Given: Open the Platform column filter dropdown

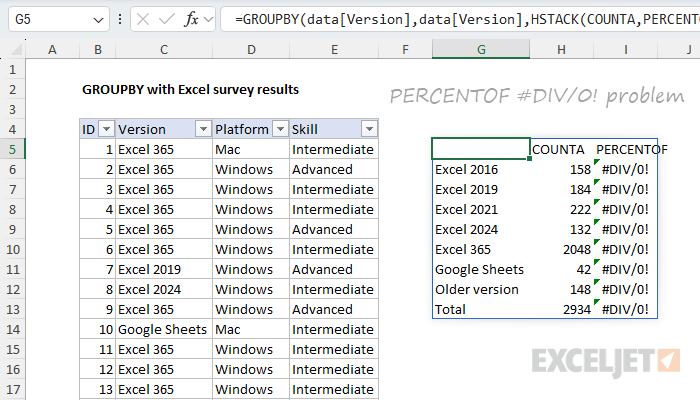Looking at the screenshot, I should click(x=280, y=129).
